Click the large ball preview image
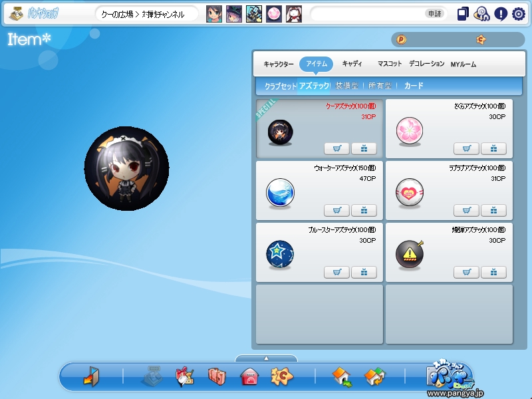Screen dimensions: 532x399 point(126,169)
